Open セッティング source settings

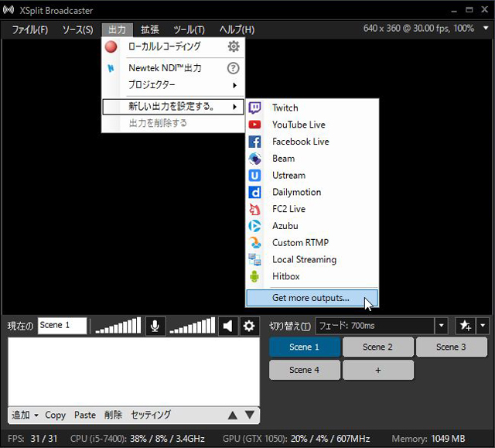(151, 415)
